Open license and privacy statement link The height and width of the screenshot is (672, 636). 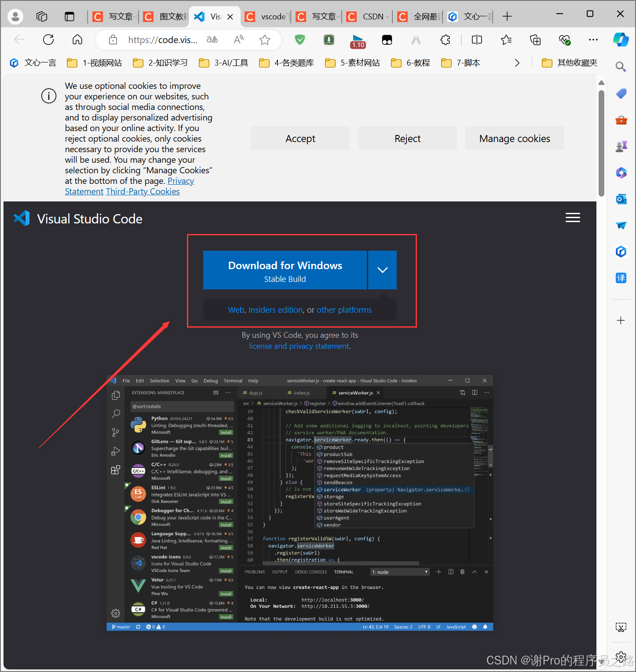click(299, 346)
